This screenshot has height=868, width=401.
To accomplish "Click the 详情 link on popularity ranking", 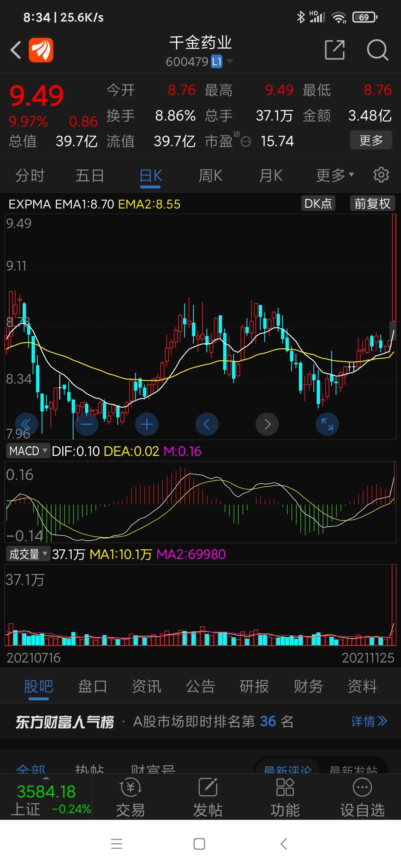I will [369, 721].
